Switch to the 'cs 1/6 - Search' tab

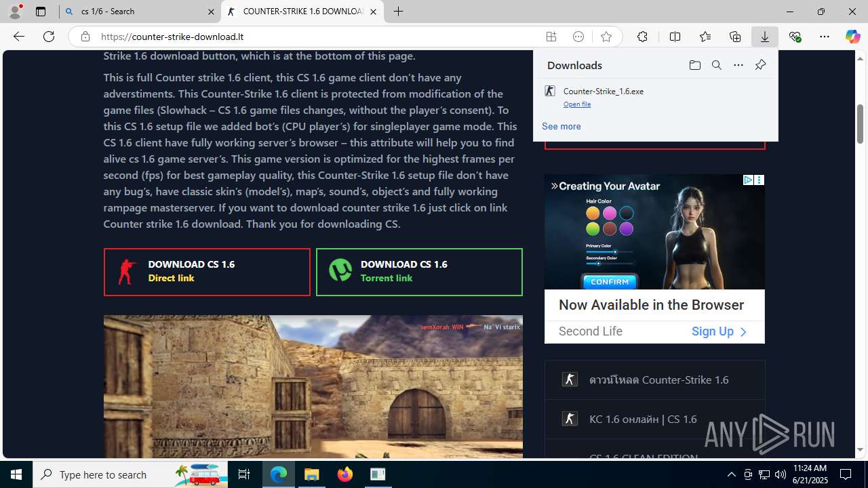[140, 12]
